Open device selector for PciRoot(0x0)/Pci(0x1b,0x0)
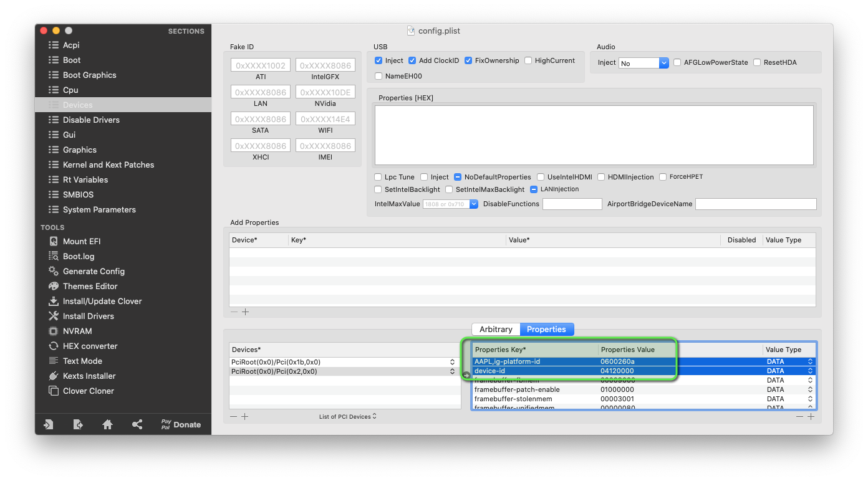The height and width of the screenshot is (481, 868). (x=453, y=362)
